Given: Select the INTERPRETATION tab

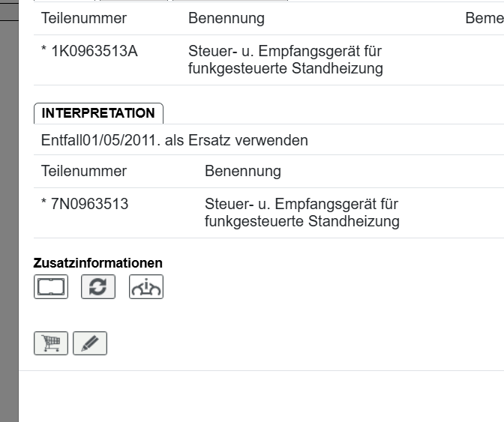Looking at the screenshot, I should pyautogui.click(x=98, y=113).
